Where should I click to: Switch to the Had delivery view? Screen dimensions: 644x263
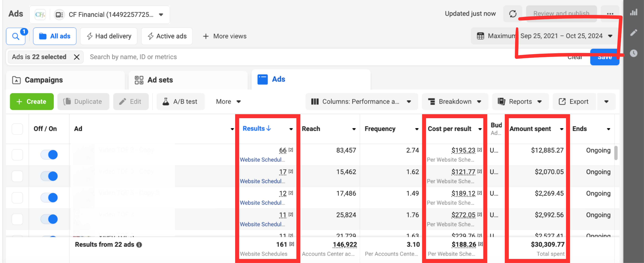[x=109, y=36]
